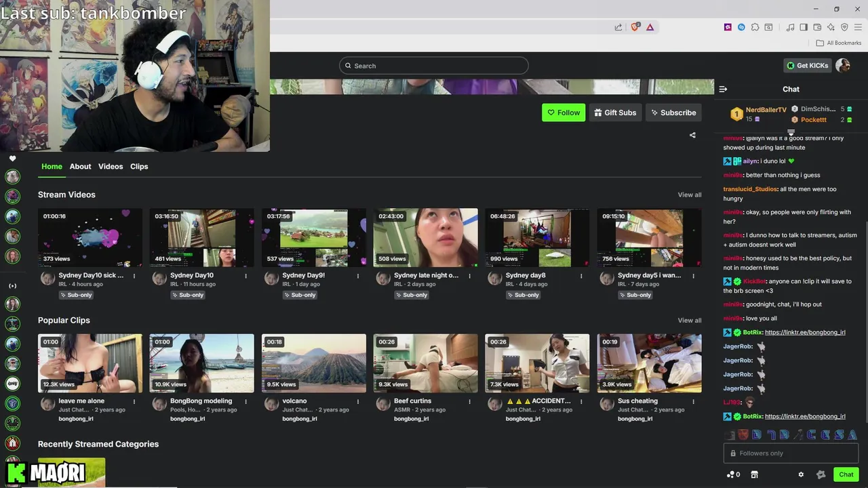Image resolution: width=868 pixels, height=488 pixels.
Task: Open the Leo AI sparkle icon
Action: 831,27
